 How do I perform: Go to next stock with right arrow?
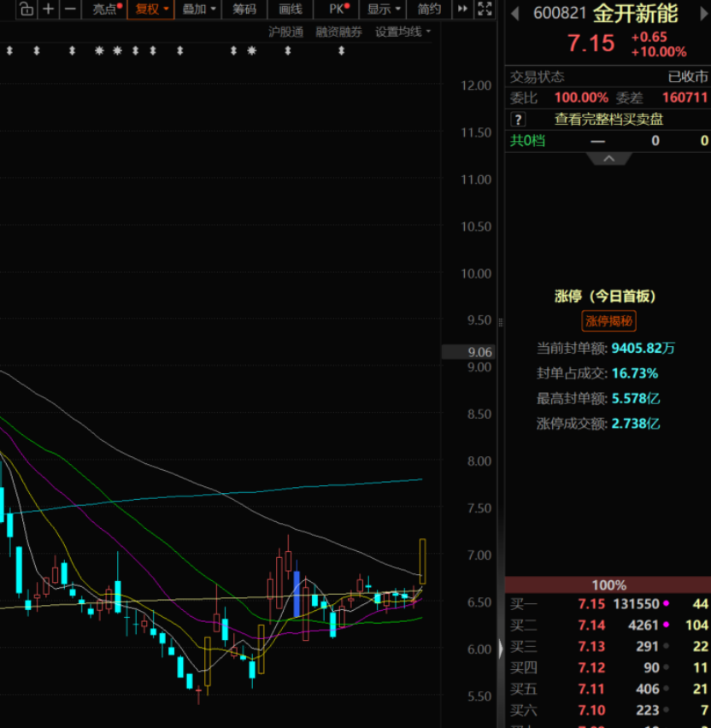(704, 14)
